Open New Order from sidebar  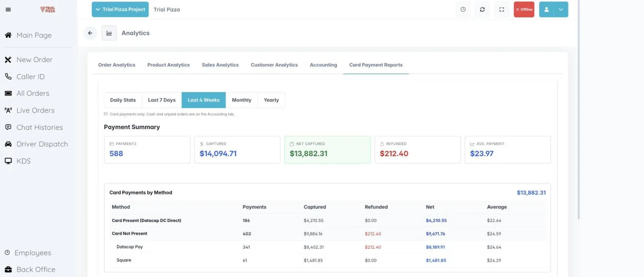[34, 60]
